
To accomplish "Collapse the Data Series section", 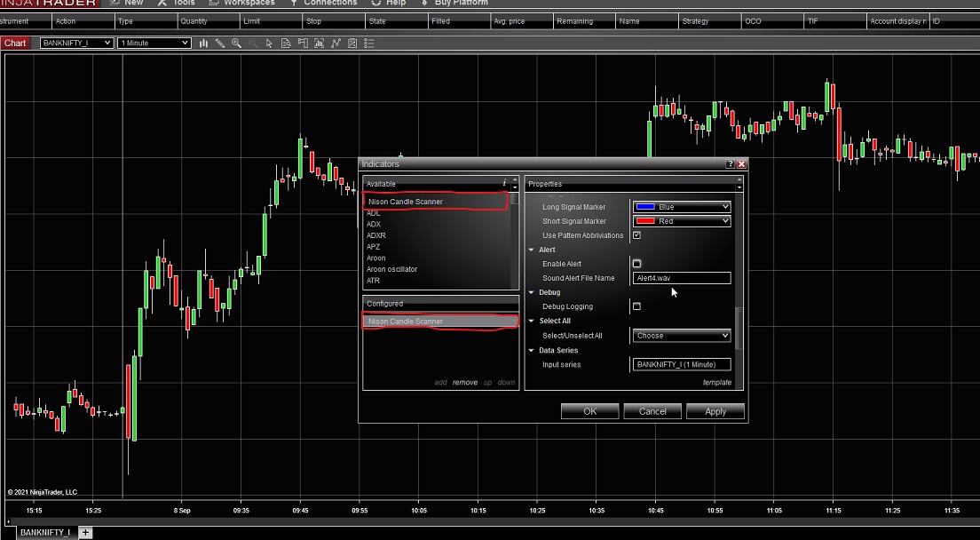I will 532,351.
